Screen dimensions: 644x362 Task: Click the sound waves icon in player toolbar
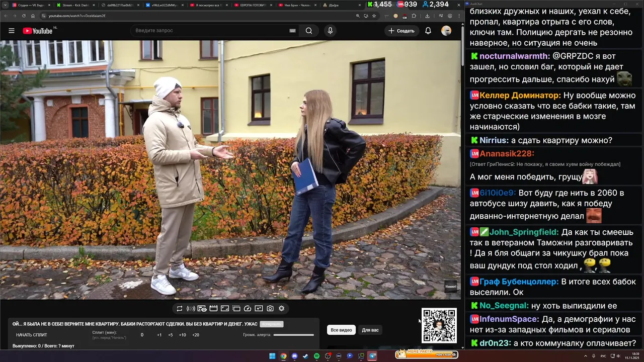(191, 308)
